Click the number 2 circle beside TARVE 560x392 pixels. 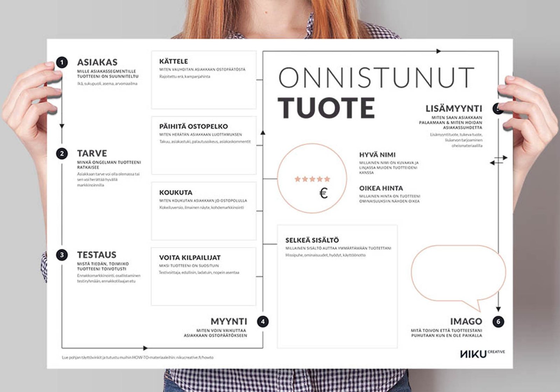click(62, 153)
